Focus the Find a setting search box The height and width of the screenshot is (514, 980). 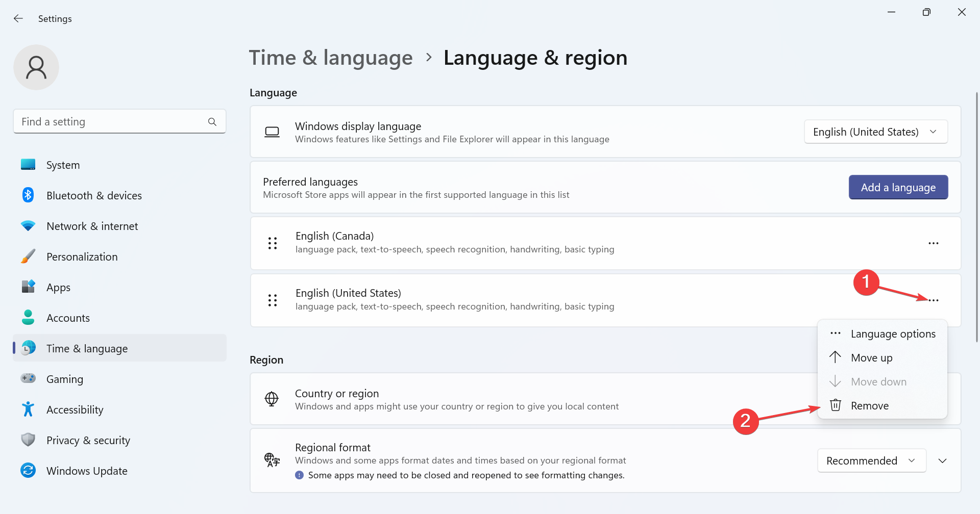click(x=119, y=121)
